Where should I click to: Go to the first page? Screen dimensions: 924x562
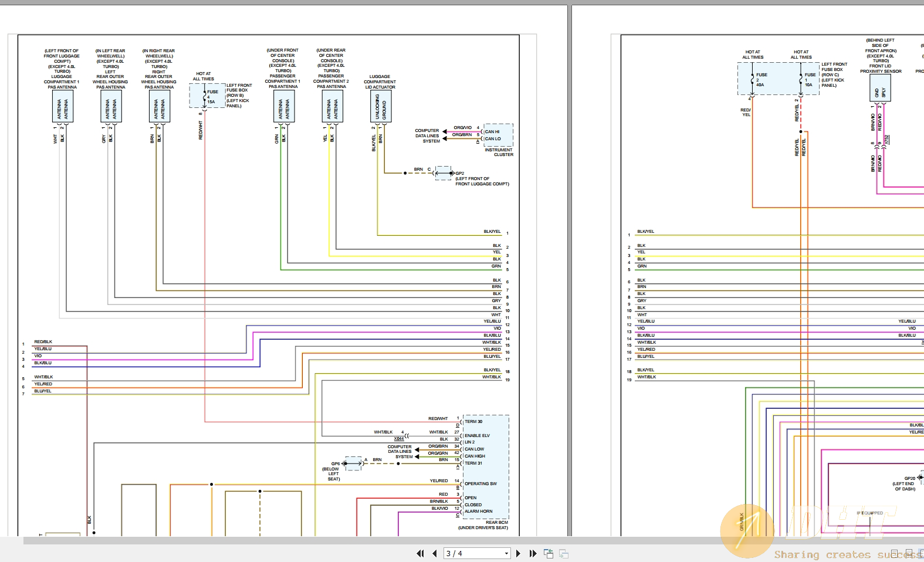point(420,553)
